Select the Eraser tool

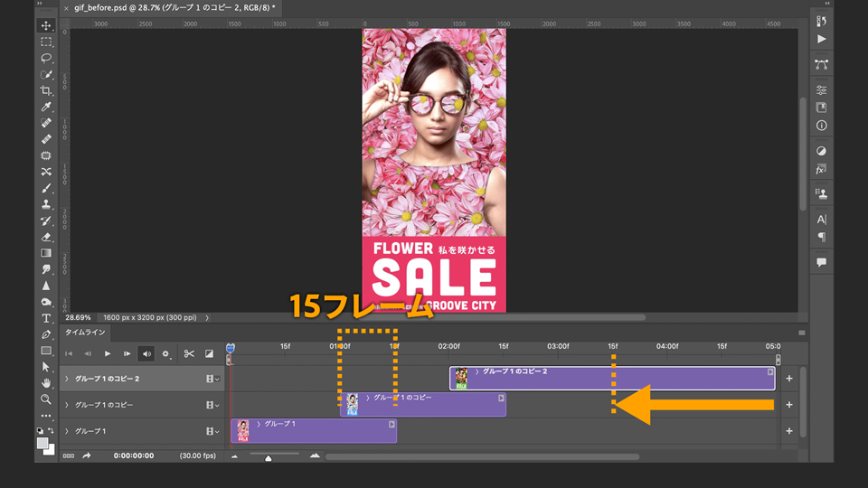[x=46, y=237]
